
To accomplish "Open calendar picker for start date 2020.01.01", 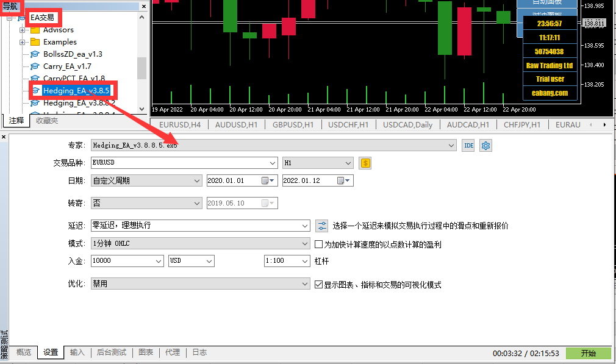I will pos(265,181).
